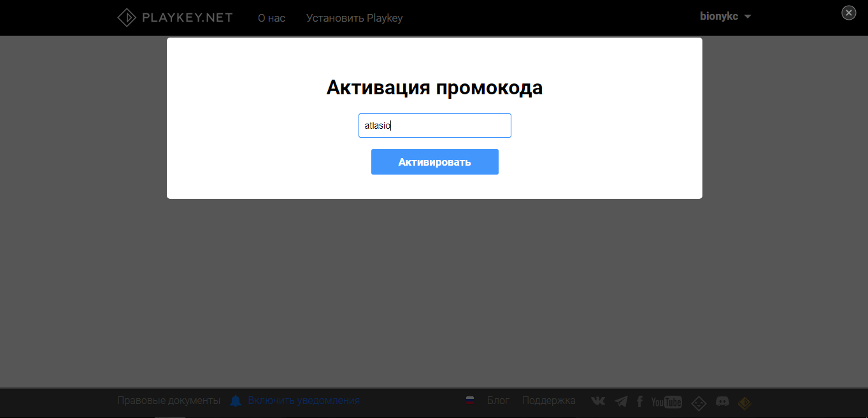Open the Discord server icon

point(722,401)
